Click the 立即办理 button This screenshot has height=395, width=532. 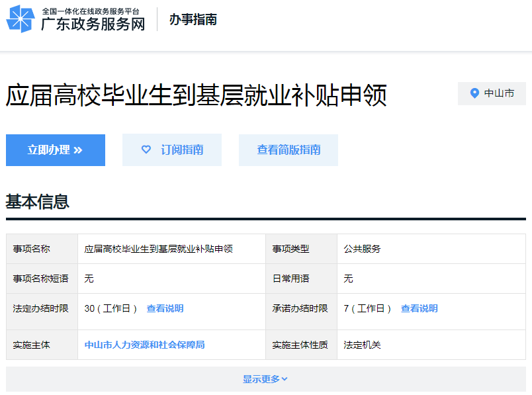click(56, 150)
